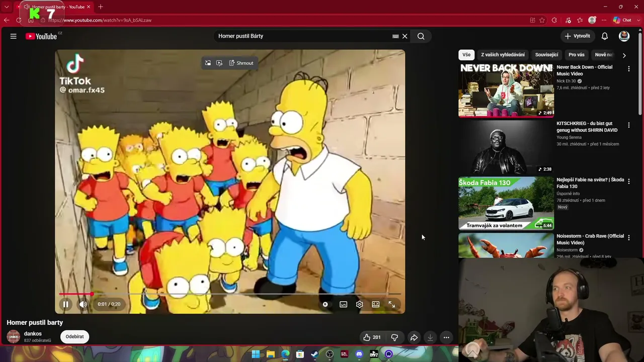Open the player settings gear
This screenshot has height=362, width=644.
tap(359, 304)
